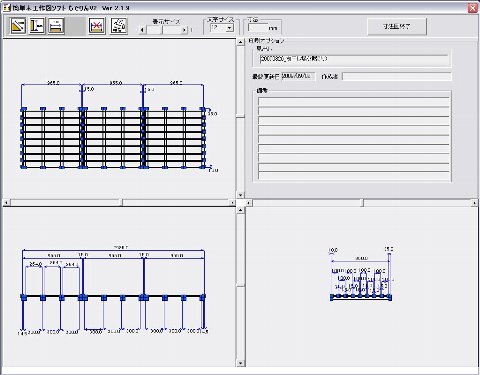Click the display size slider's left arrow
The height and width of the screenshot is (375, 480).
pos(142,30)
